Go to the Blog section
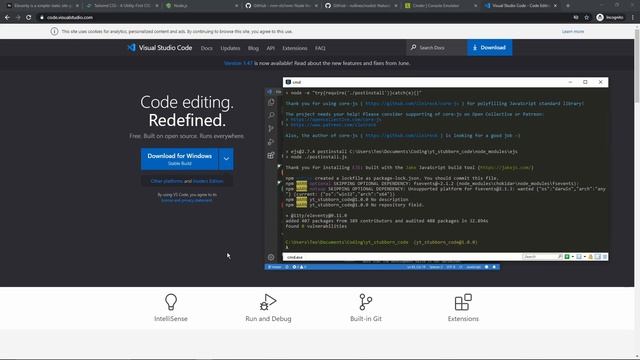The height and width of the screenshot is (360, 640). 253,48
